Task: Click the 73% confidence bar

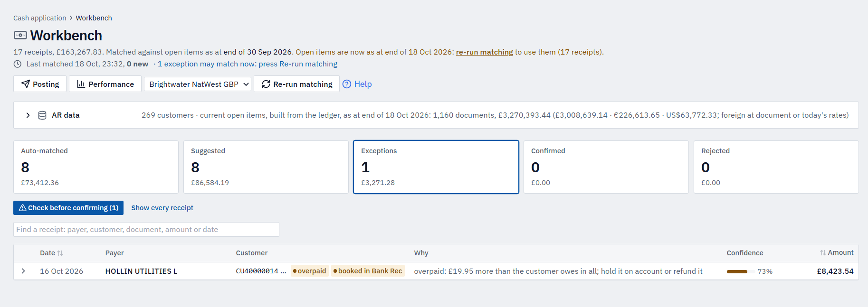Action: [x=740, y=271]
